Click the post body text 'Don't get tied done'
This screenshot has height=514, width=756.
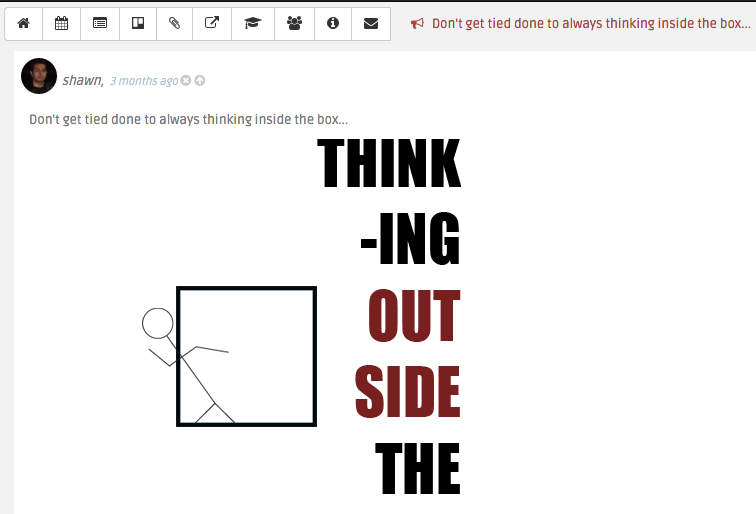(x=189, y=119)
